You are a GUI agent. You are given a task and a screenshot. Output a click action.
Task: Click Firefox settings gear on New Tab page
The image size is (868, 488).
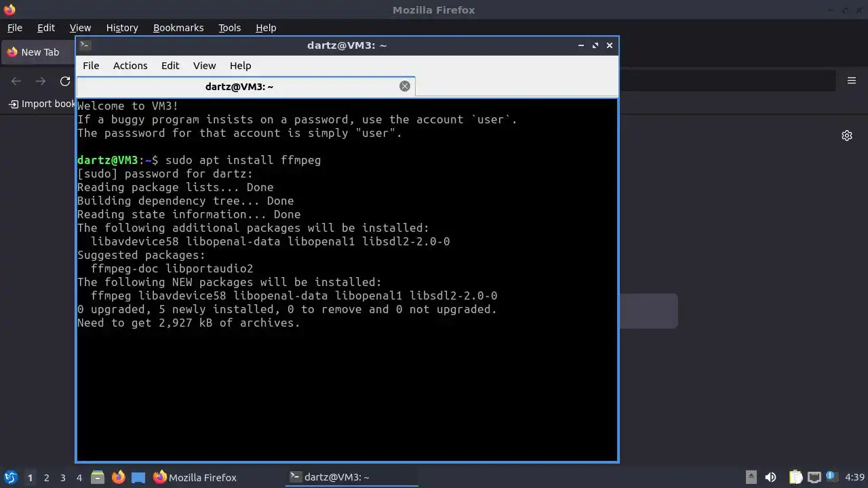[847, 136]
